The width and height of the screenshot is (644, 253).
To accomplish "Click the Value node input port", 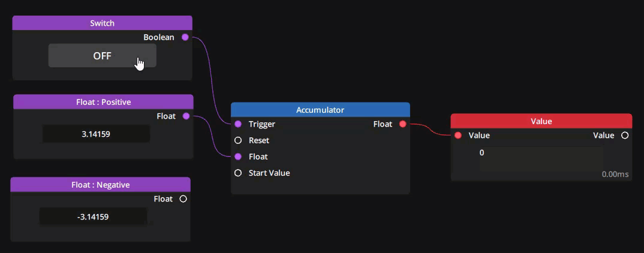I will tap(458, 135).
